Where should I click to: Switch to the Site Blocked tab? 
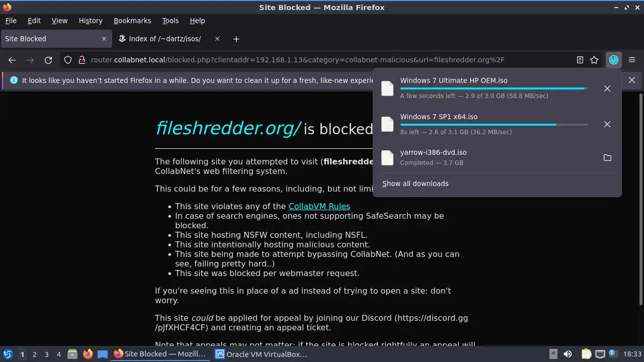coord(55,39)
